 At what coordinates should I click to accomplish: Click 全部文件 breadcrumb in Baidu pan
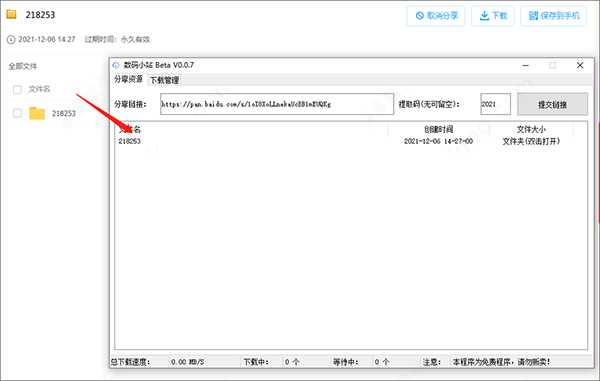coord(23,66)
